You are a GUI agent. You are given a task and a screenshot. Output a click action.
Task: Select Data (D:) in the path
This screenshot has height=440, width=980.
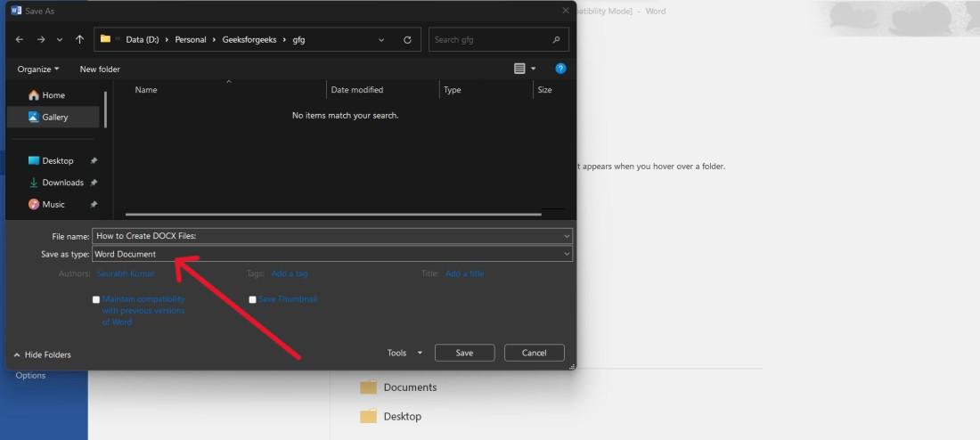(x=143, y=39)
